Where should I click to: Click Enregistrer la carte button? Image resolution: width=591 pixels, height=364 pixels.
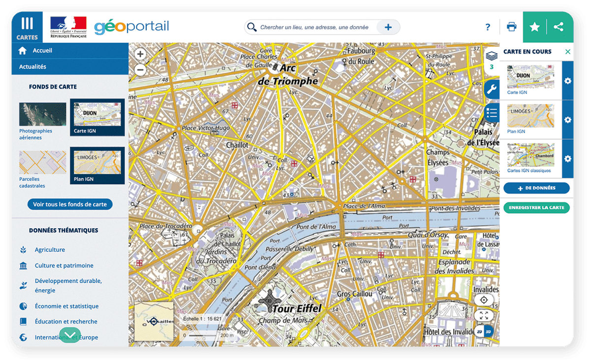click(536, 208)
